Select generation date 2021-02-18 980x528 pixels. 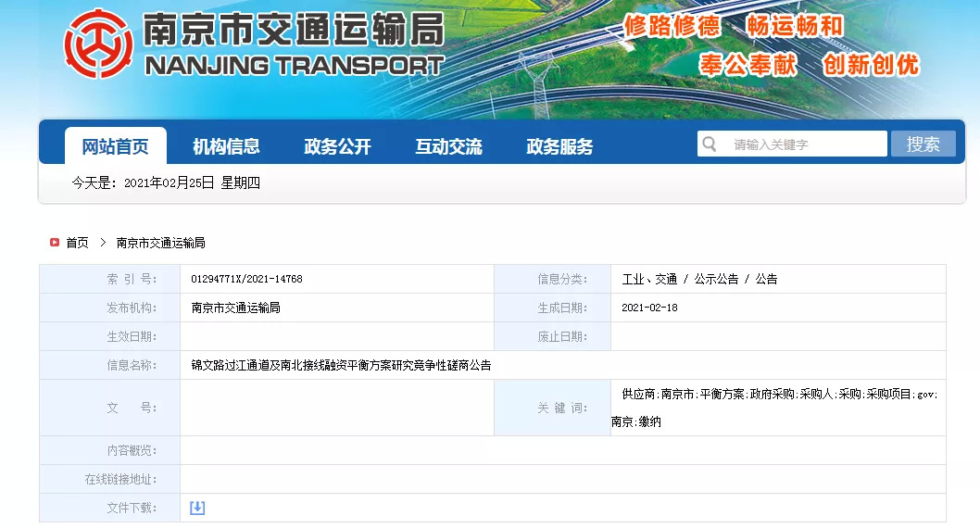(x=649, y=308)
